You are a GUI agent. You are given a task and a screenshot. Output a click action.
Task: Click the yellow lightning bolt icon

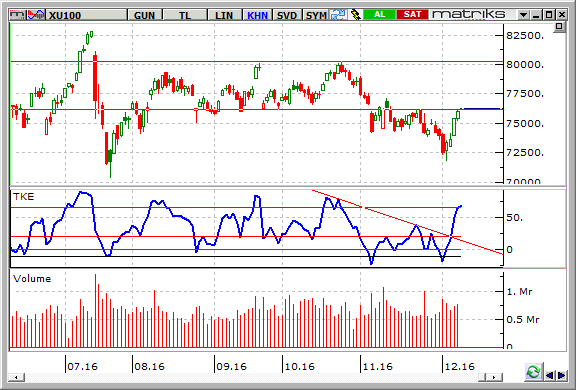(355, 15)
